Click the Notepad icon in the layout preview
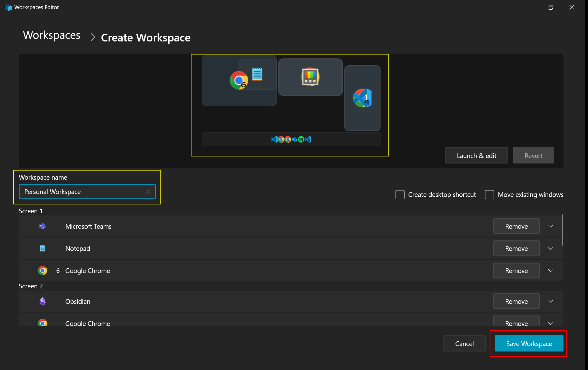Screen dimensions: 588x370 click(x=257, y=74)
